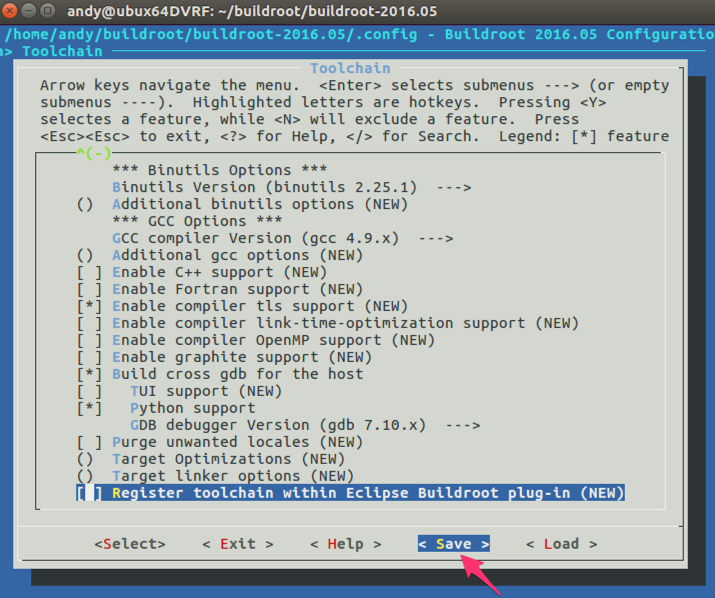
Task: Click the Toolchain dialog title
Action: [x=350, y=68]
